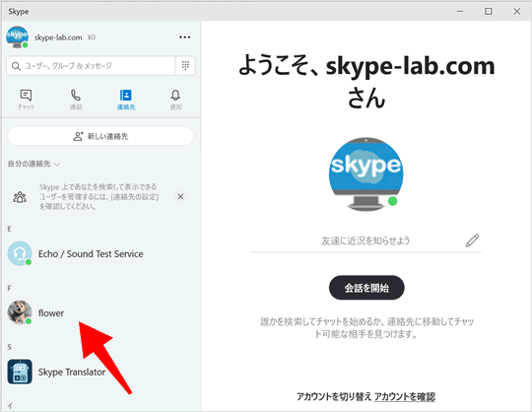Viewport: 532px width, 412px height.
Task: Edit mood message with pencil icon
Action: pos(472,240)
